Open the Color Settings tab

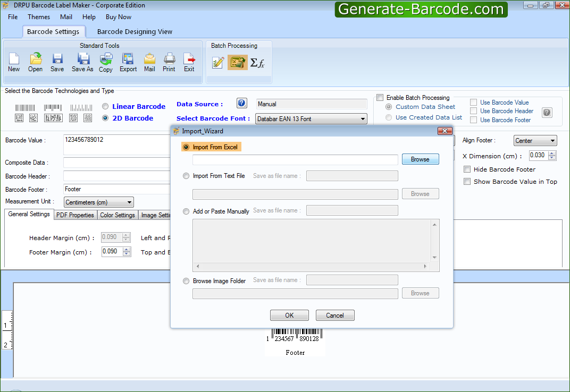pos(118,215)
